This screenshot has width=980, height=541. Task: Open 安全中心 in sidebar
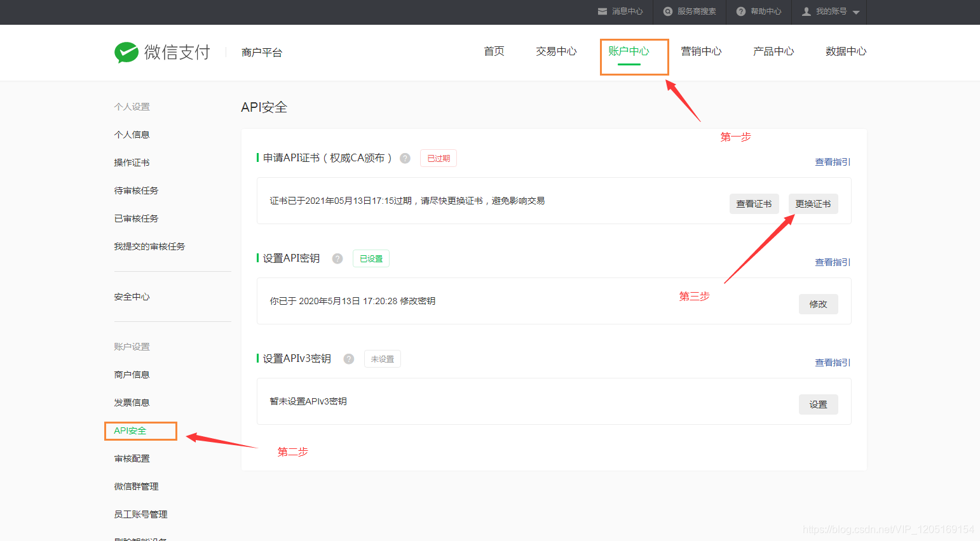tap(132, 297)
